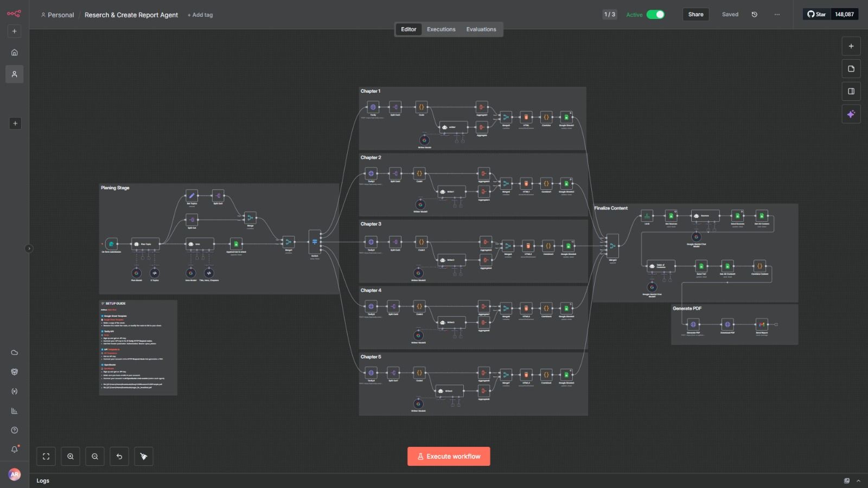
Task: Click the 148,087 star count
Action: point(844,15)
